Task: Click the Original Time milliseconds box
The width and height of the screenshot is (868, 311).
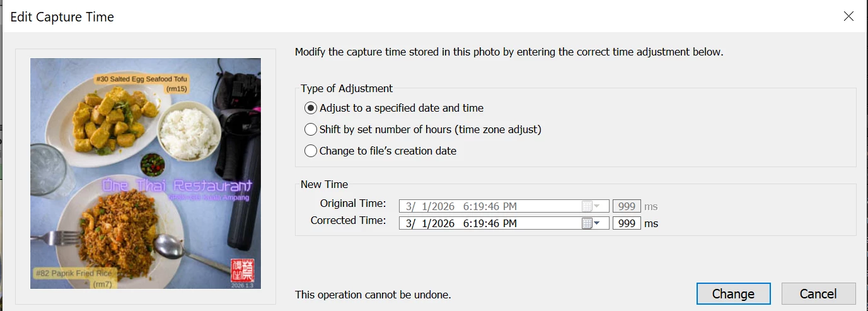Action: [626, 206]
